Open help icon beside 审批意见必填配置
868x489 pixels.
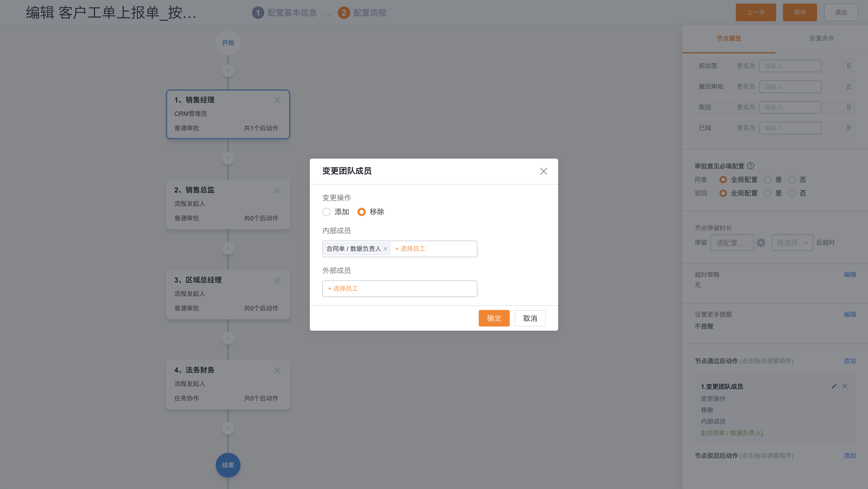tap(750, 166)
